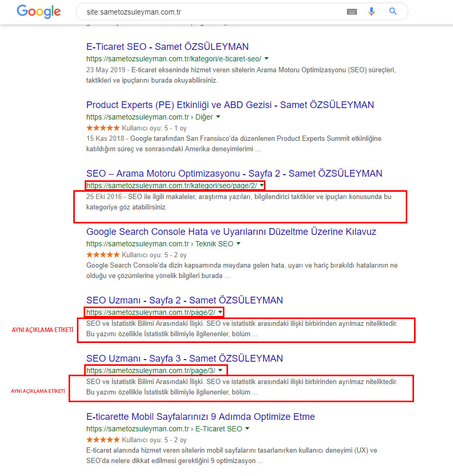The image size is (453, 476).
Task: Click star rating 'Kullanıcı oyu: 5 - 1 oy'
Action: tap(137, 128)
